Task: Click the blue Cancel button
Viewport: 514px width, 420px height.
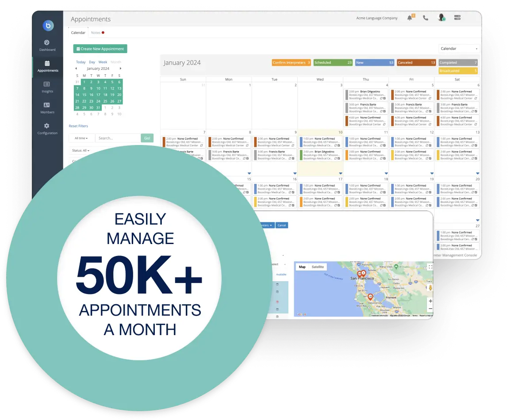Action: (x=282, y=225)
